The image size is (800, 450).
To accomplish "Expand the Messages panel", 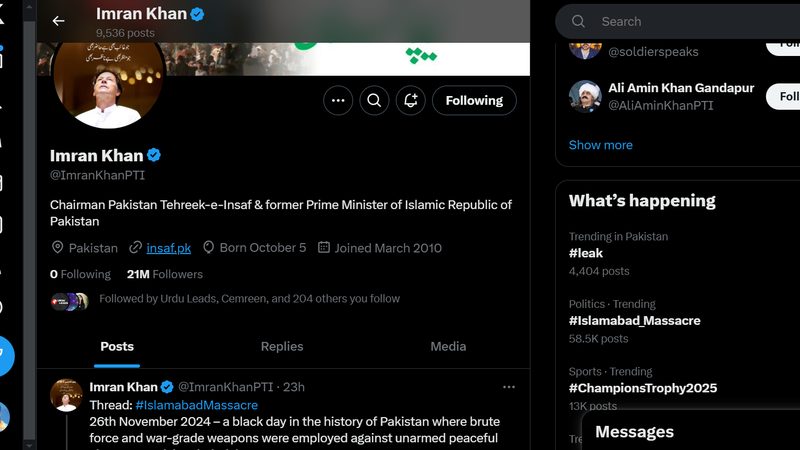I will (691, 431).
